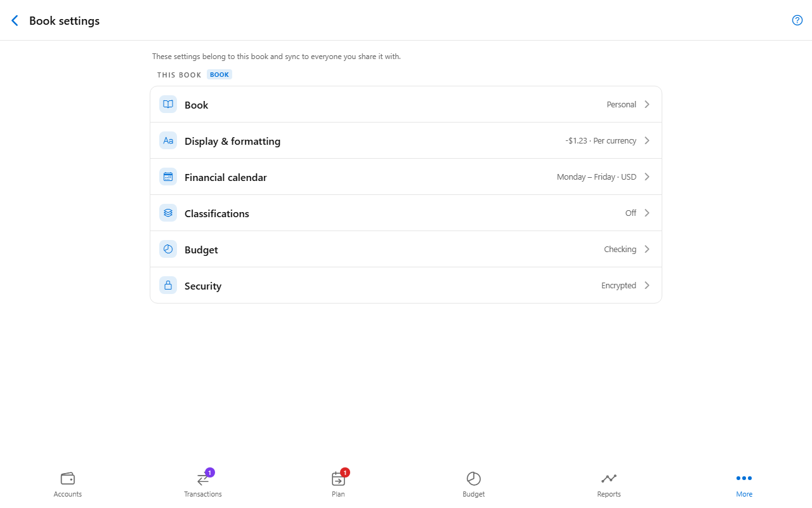Click the red Plan notification badge
Image resolution: width=812 pixels, height=508 pixels.
[x=345, y=472]
